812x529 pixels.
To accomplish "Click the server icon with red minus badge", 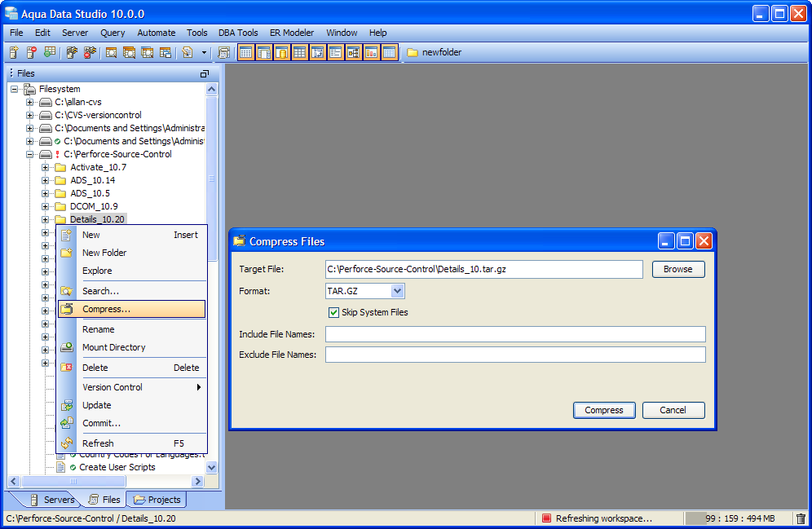I will [32, 52].
